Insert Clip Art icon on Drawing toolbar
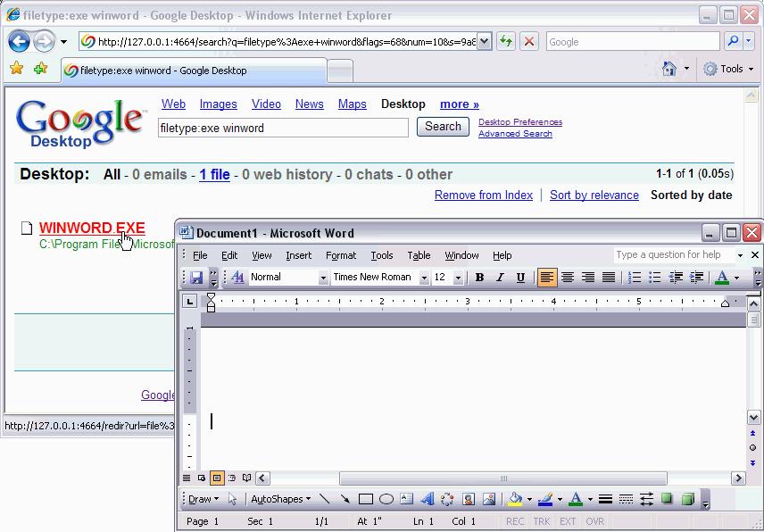Image resolution: width=764 pixels, height=532 pixels. tap(469, 499)
